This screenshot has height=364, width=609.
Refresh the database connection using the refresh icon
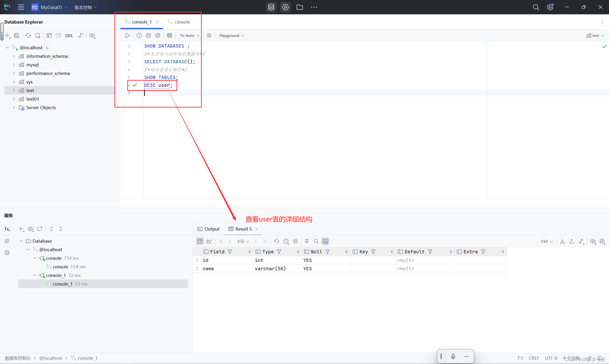click(28, 35)
